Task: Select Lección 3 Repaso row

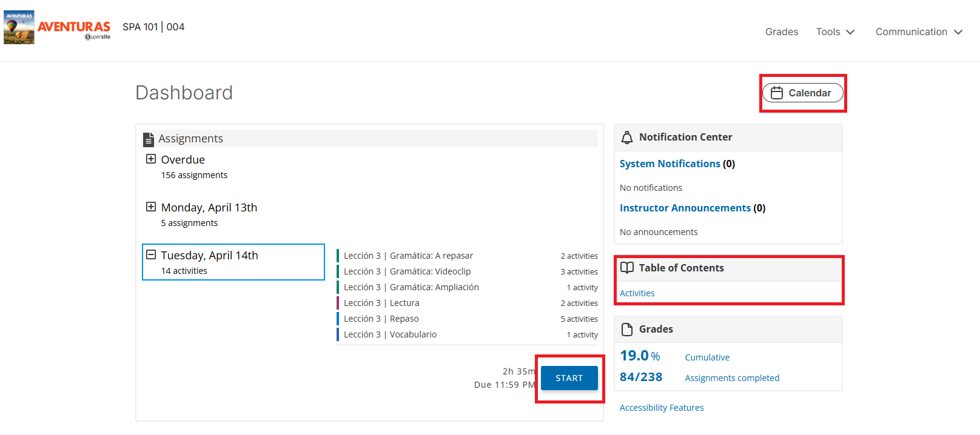Action: [467, 319]
